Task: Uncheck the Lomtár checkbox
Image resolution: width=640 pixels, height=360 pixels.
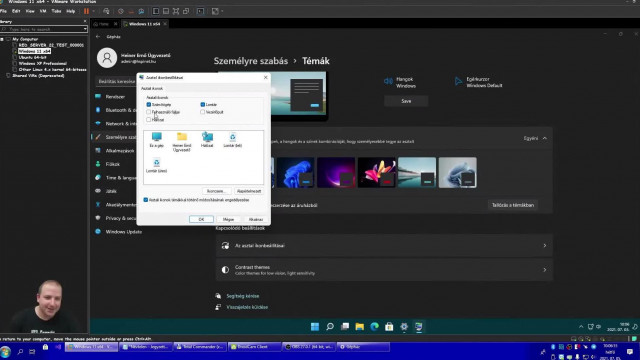Action: pyautogui.click(x=202, y=104)
